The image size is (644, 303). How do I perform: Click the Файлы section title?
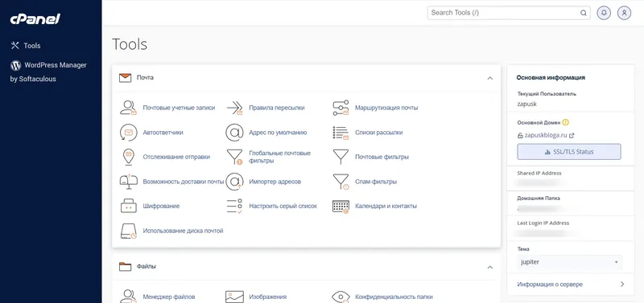[147, 267]
